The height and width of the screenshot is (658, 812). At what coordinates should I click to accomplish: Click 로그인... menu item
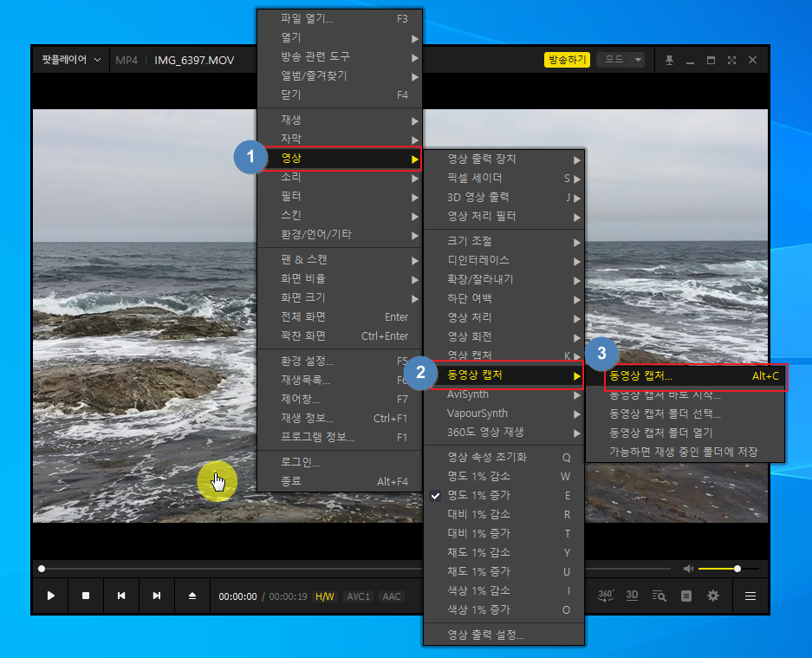[340, 462]
